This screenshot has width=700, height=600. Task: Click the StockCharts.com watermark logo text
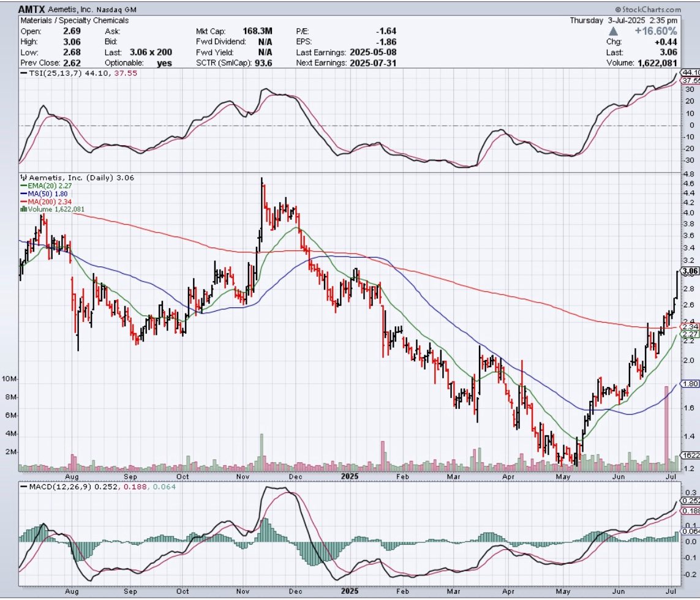pos(648,9)
